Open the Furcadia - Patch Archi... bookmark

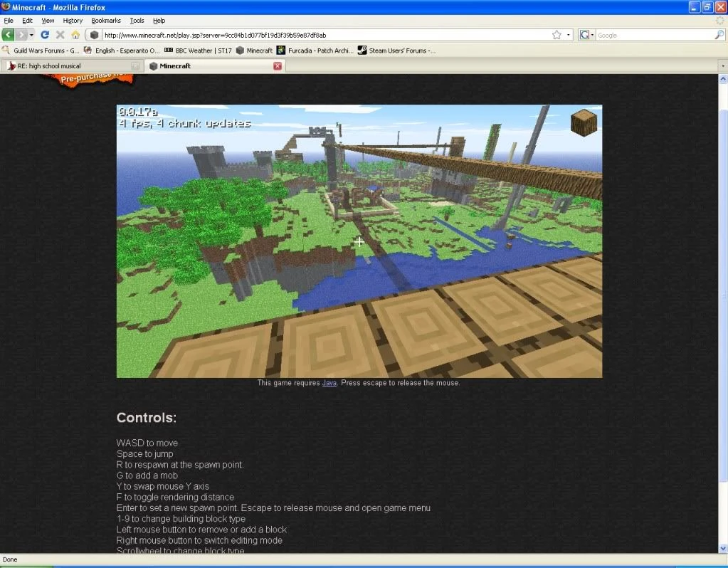point(315,51)
